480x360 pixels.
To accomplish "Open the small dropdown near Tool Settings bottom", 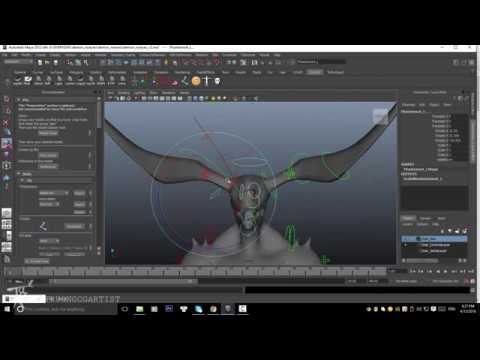I will (49, 241).
